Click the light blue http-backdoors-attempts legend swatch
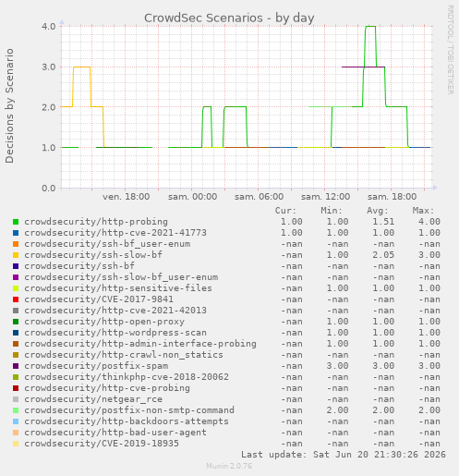 pyautogui.click(x=16, y=421)
